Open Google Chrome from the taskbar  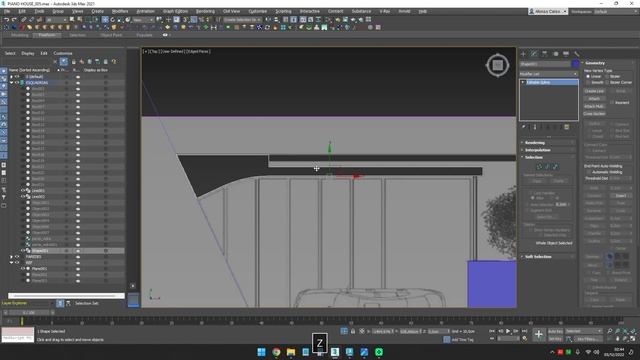click(x=276, y=352)
